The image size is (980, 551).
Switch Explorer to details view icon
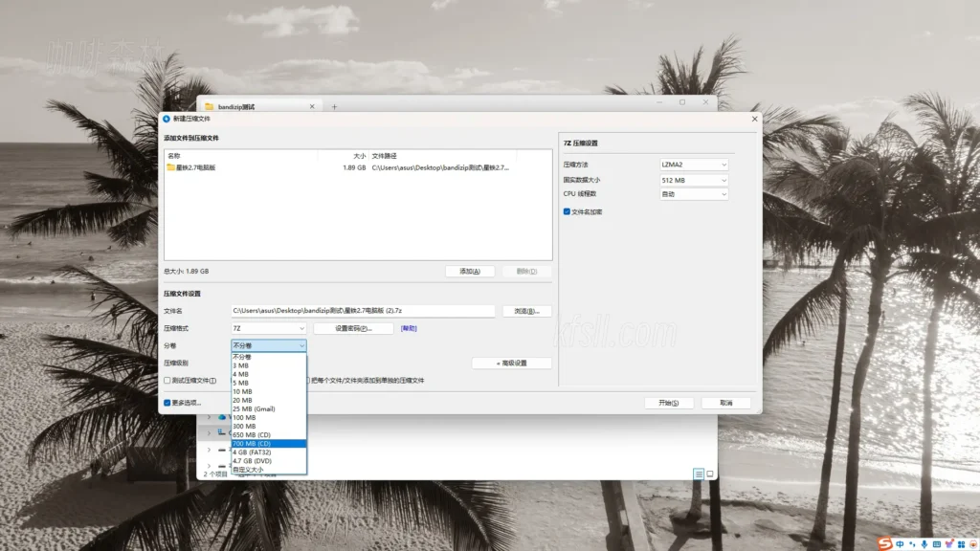pyautogui.click(x=699, y=474)
